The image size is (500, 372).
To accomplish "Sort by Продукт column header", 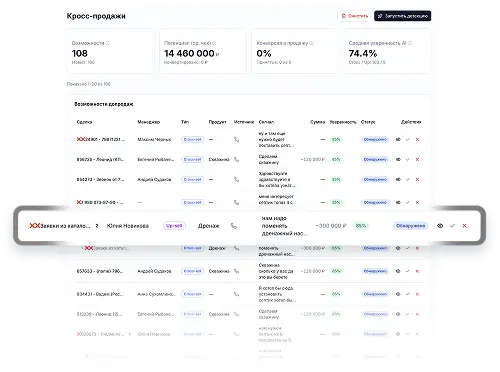I will (x=217, y=122).
